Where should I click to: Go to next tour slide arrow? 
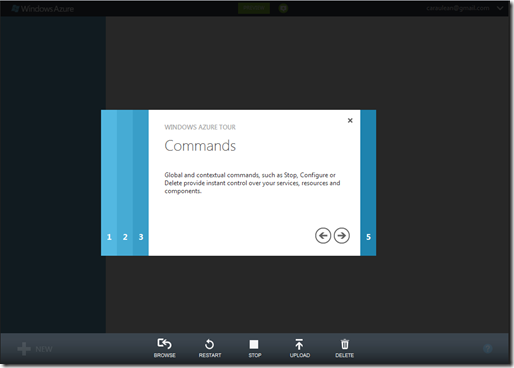(x=342, y=236)
